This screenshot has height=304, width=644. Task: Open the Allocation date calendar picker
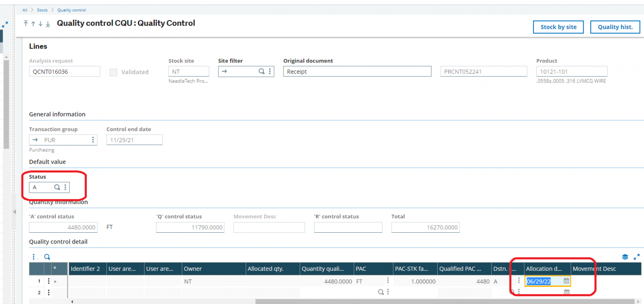pos(566,281)
